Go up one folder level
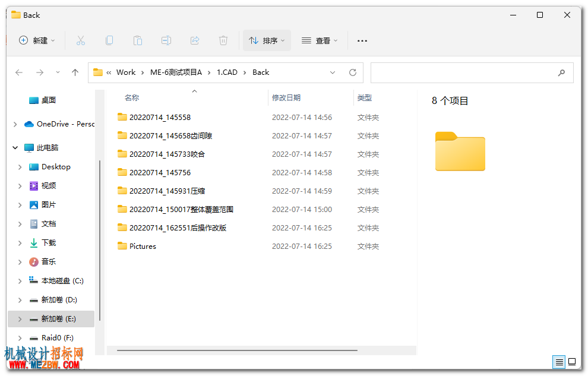The height and width of the screenshot is (376, 588). (75, 72)
